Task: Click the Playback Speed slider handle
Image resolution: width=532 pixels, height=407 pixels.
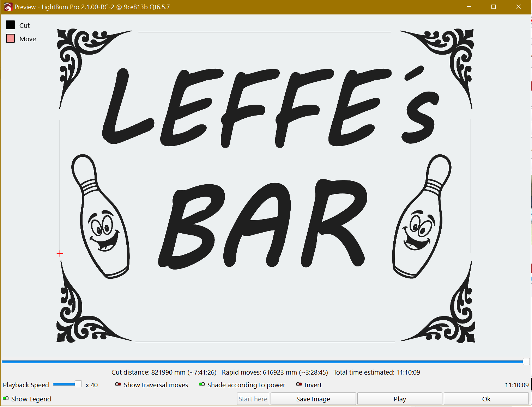Action: [78, 384]
